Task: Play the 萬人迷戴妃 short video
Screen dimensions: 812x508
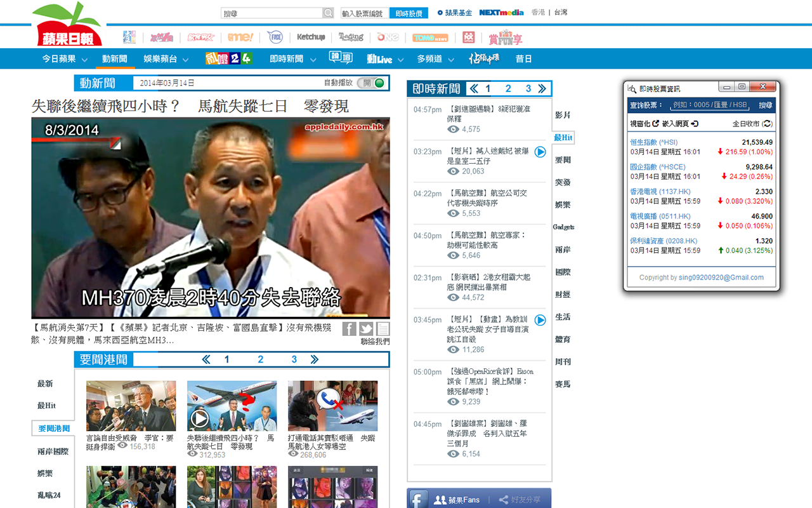Action: point(540,152)
